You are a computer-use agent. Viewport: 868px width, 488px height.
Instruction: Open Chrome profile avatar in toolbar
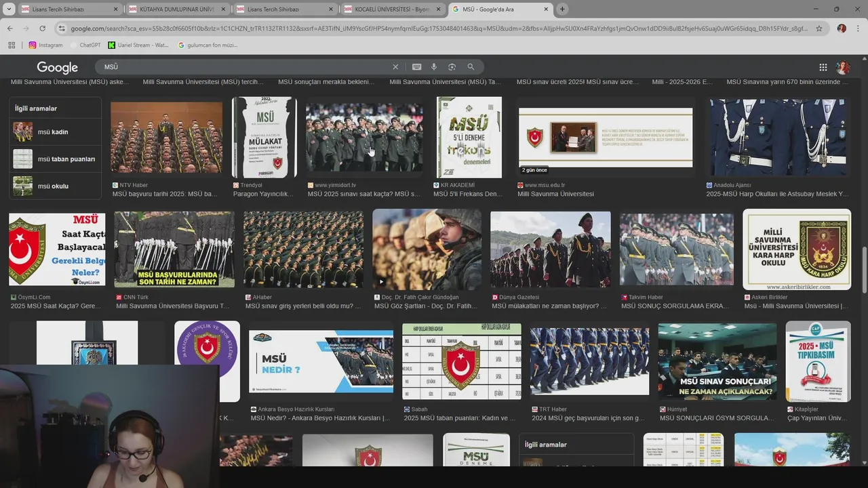pos(842,28)
